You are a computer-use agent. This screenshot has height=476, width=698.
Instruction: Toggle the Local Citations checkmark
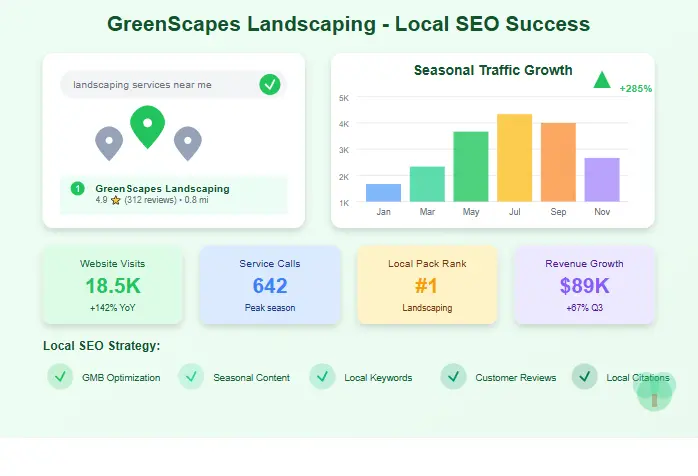[584, 377]
